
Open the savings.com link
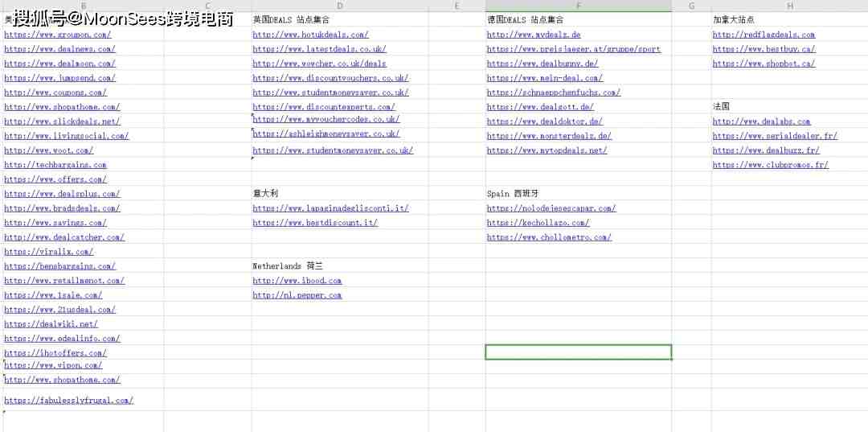coord(55,223)
